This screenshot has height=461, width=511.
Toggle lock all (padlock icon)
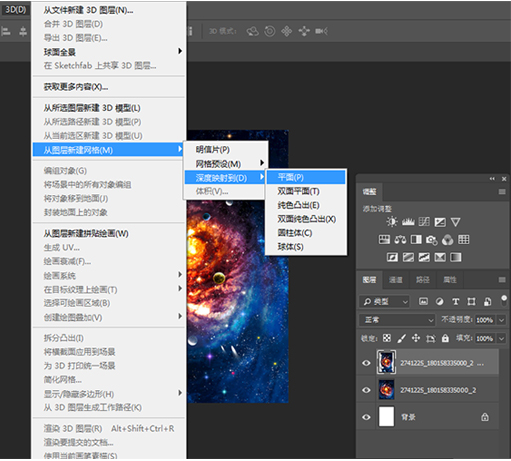(x=445, y=338)
